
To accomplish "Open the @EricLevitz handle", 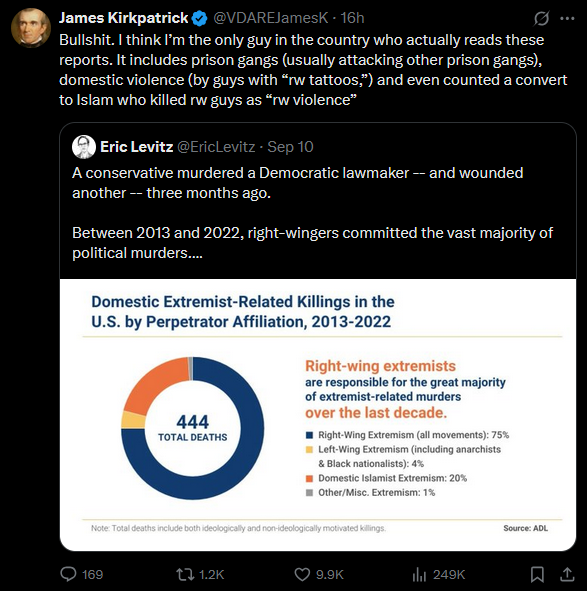I will tap(216, 147).
